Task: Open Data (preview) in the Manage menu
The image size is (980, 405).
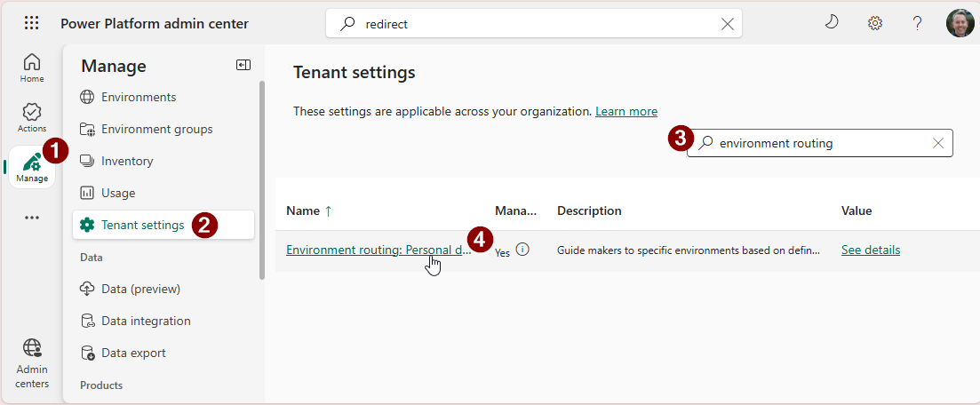Action: pos(140,290)
